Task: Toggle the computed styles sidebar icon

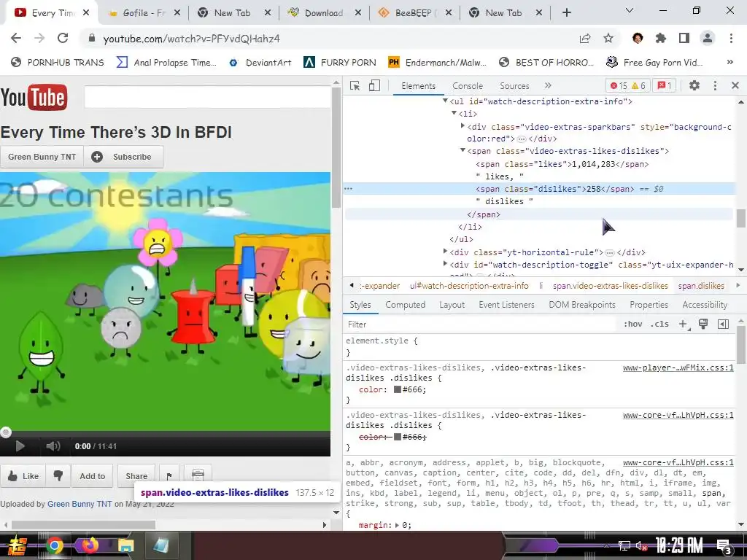Action: click(x=723, y=324)
